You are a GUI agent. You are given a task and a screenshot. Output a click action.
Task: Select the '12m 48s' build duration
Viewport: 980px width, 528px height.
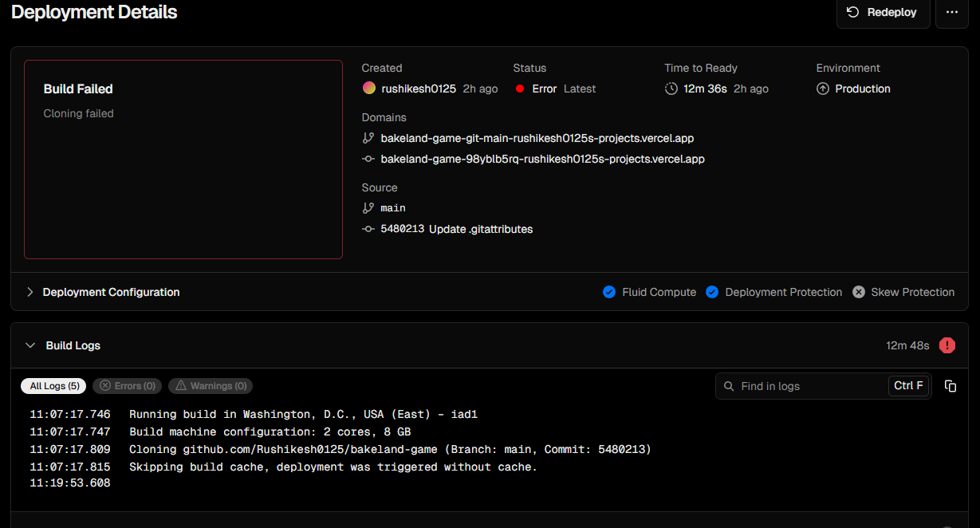tap(908, 345)
